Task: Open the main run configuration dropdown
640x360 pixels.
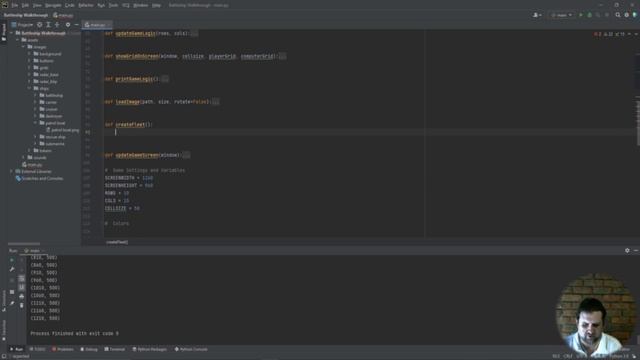Action: [x=562, y=15]
